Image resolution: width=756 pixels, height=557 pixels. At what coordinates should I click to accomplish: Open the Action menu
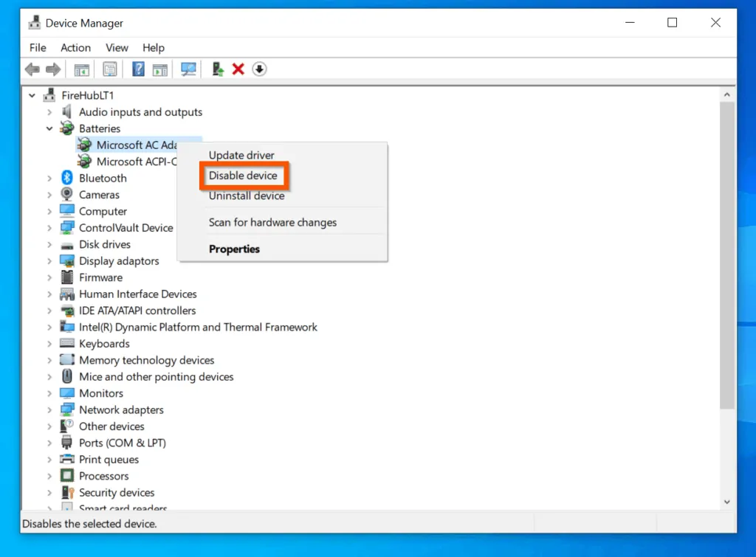[x=75, y=47]
